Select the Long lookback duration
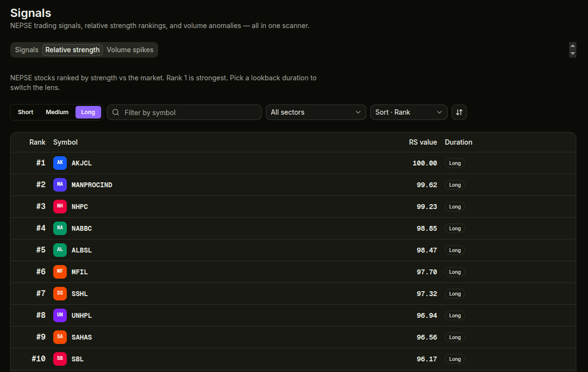 coord(88,112)
